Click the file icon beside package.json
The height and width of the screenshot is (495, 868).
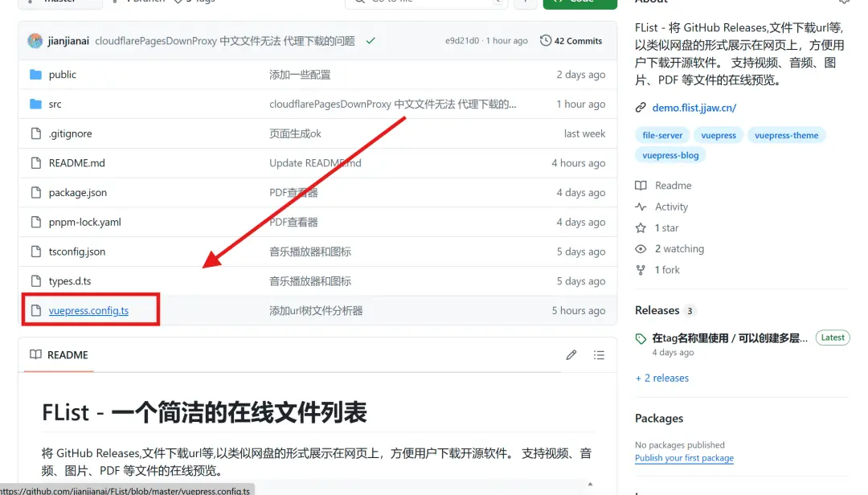tap(35, 193)
